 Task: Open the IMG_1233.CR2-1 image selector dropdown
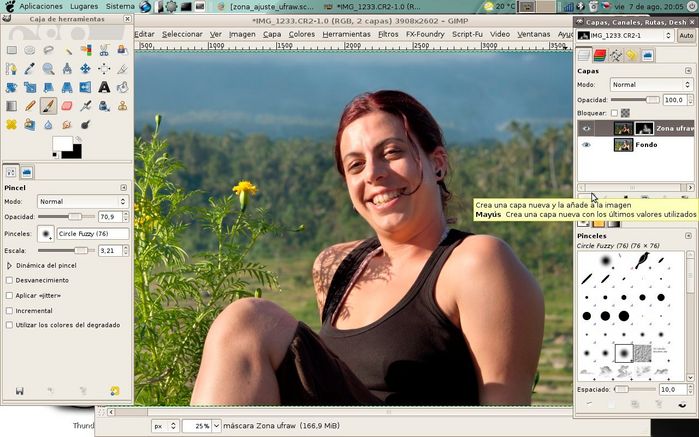point(625,36)
